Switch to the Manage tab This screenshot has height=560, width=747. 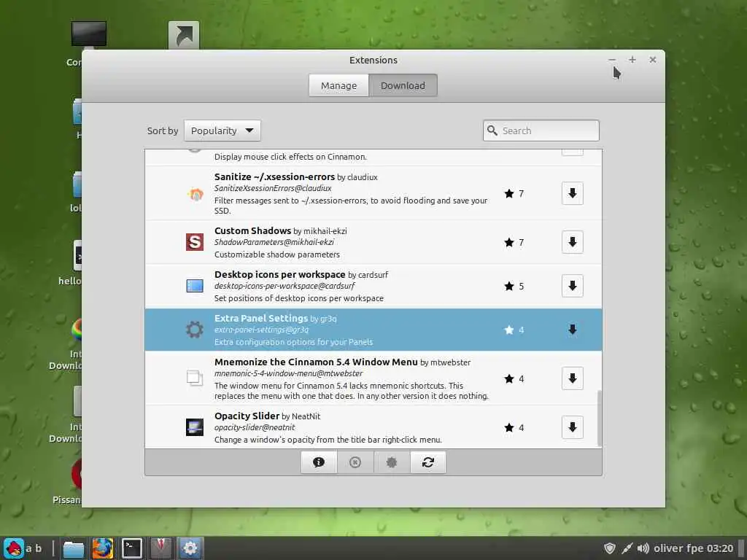point(338,86)
